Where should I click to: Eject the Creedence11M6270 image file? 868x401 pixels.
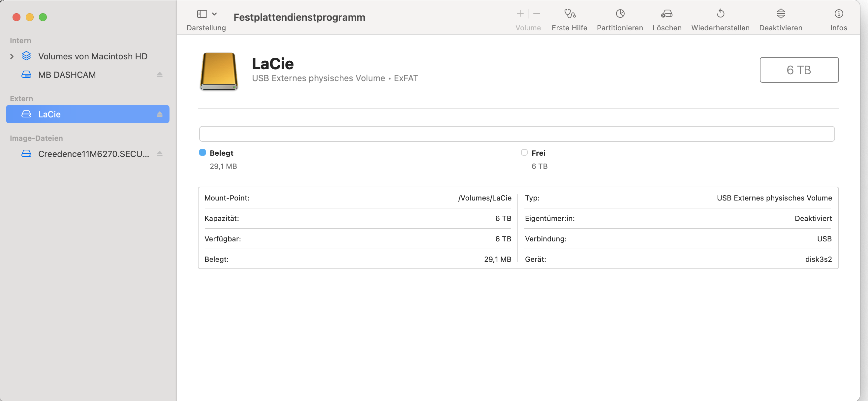click(160, 154)
